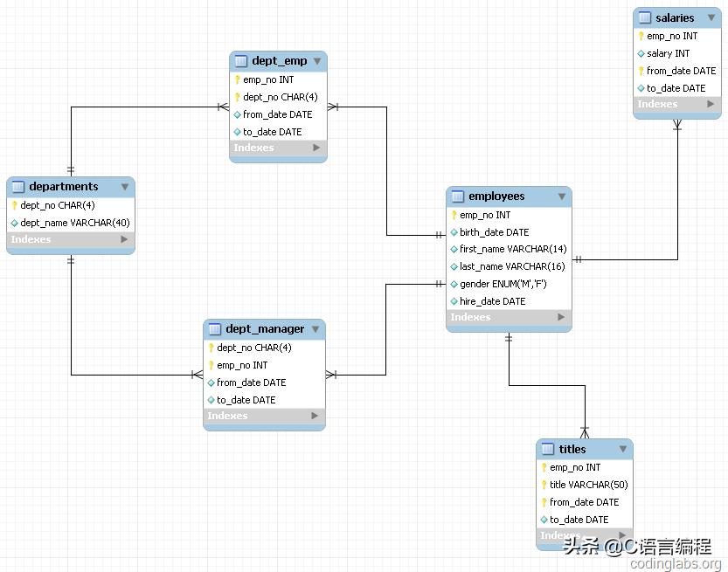Screen dimensions: 728x572
Task: Collapse the salaries table with header arrow
Action: coord(711,18)
